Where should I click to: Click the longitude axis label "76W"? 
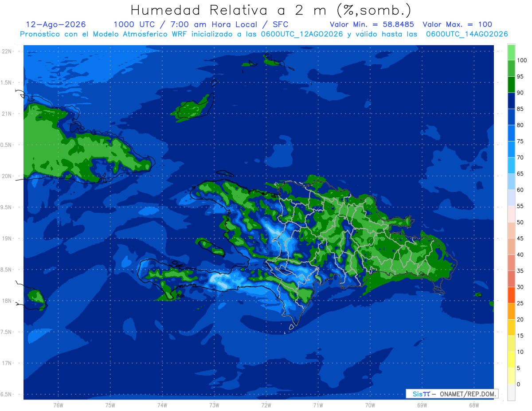pyautogui.click(x=58, y=405)
